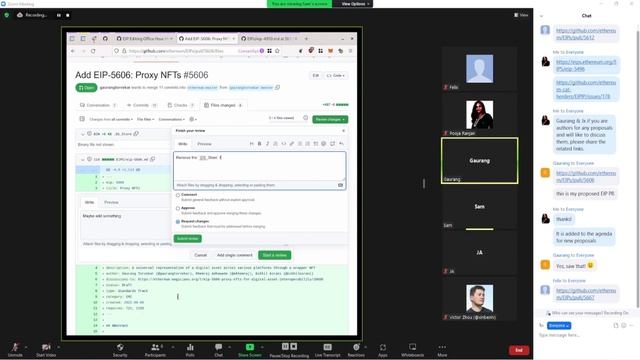Screen dimensions: 640x360
Task: Select the Comment radio option
Action: [178, 195]
